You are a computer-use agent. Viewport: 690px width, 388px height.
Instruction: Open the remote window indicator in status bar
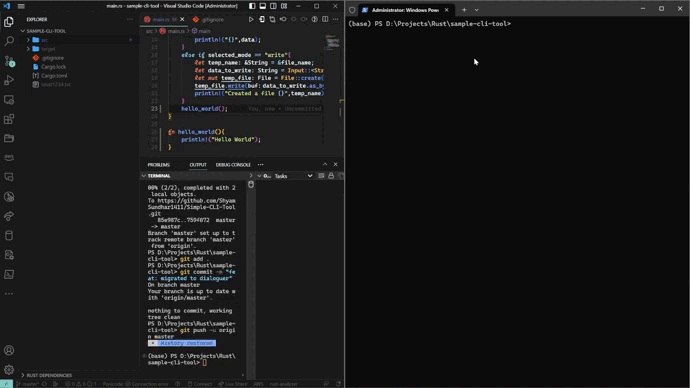click(x=6, y=384)
